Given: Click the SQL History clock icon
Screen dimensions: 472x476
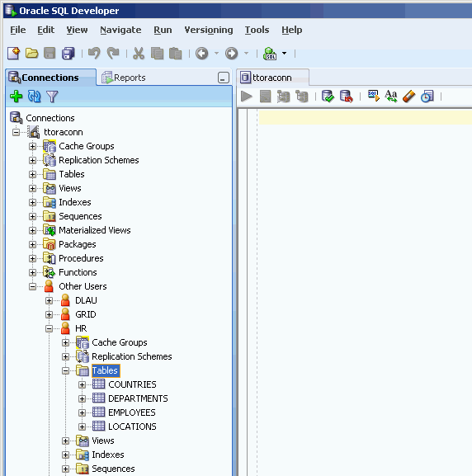Looking at the screenshot, I should point(427,97).
